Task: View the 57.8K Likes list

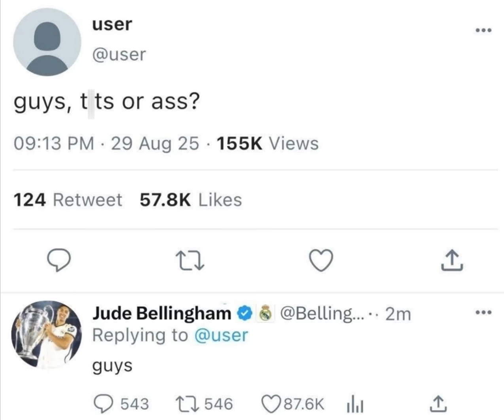Action: coord(190,200)
